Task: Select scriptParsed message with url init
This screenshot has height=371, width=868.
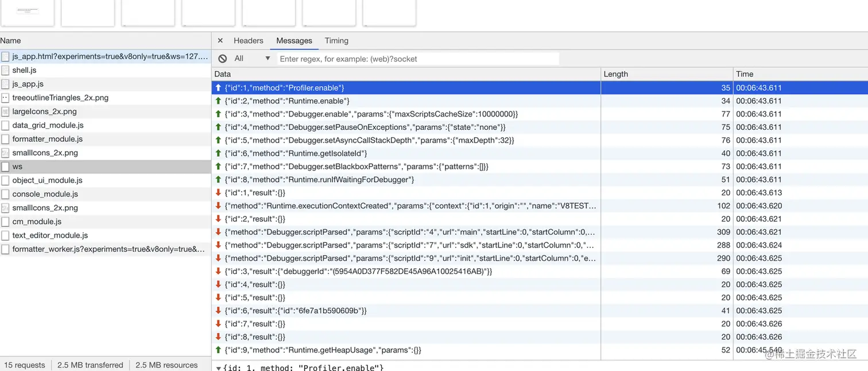Action: (540, 258)
